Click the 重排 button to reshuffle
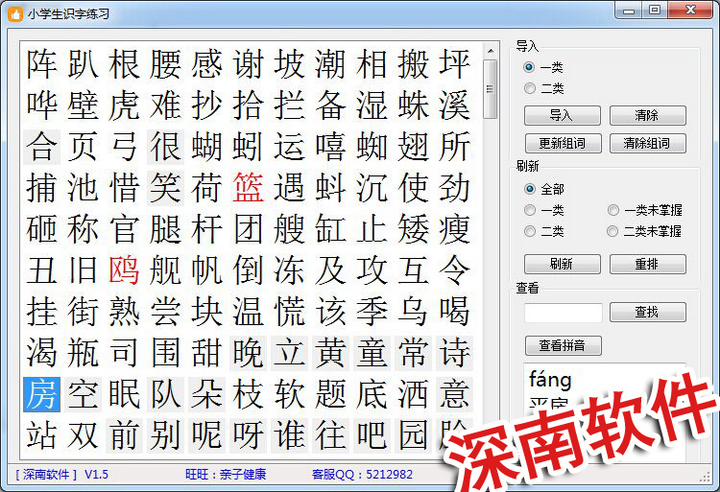Screen dimensions: 720x492 647,264
